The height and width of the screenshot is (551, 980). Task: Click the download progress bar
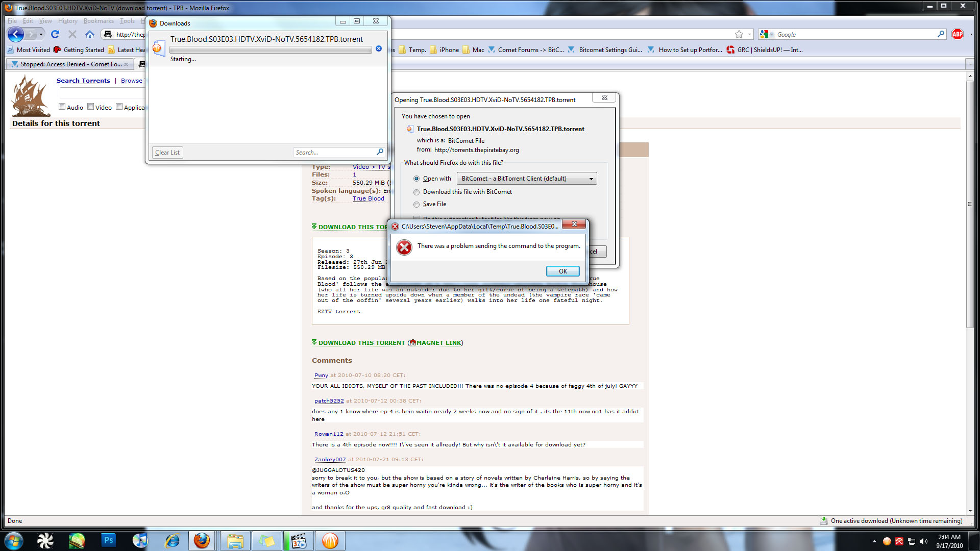pyautogui.click(x=271, y=50)
